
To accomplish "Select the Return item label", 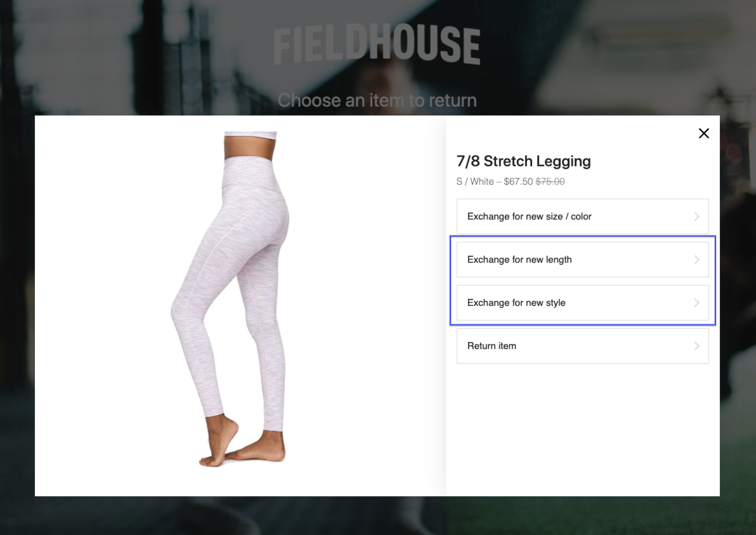I will tap(492, 346).
